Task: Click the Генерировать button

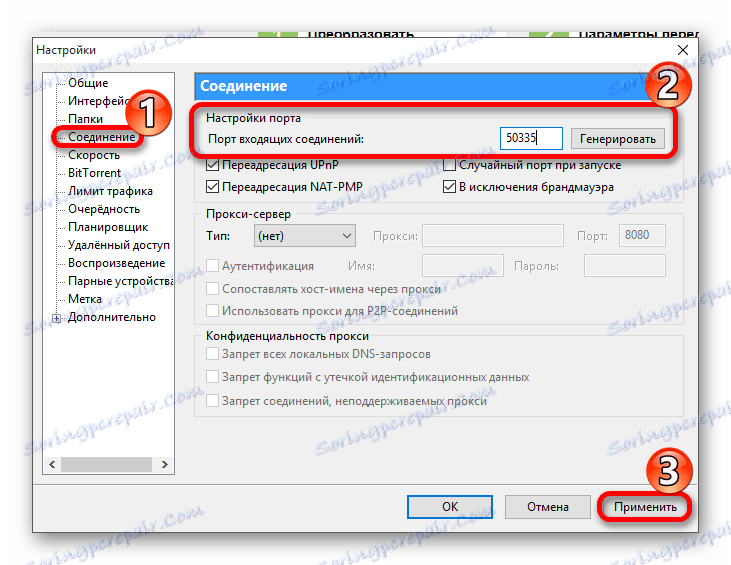Action: coord(618,139)
